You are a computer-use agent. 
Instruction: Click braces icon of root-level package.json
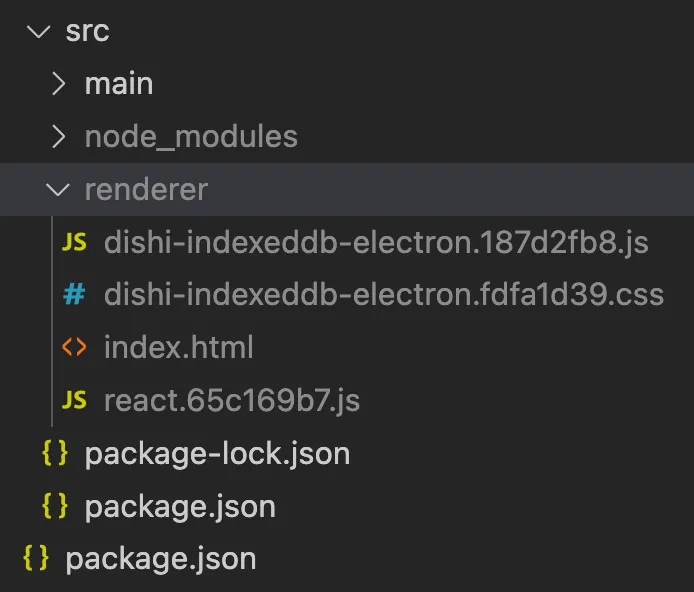click(x=35, y=557)
